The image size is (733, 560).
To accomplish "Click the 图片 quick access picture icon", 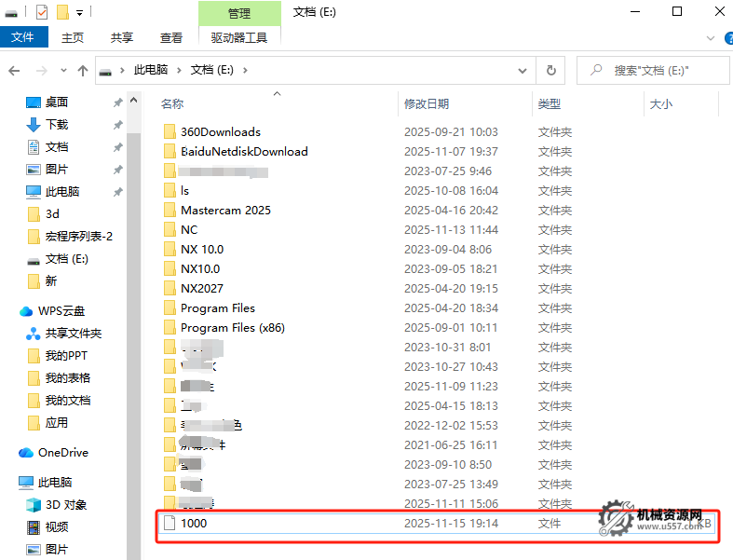I will pos(34,170).
